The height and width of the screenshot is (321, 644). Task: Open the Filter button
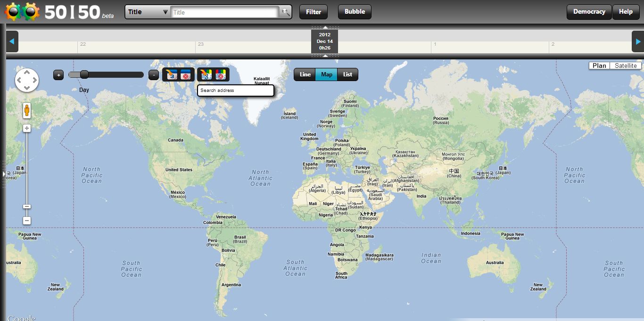pyautogui.click(x=314, y=12)
